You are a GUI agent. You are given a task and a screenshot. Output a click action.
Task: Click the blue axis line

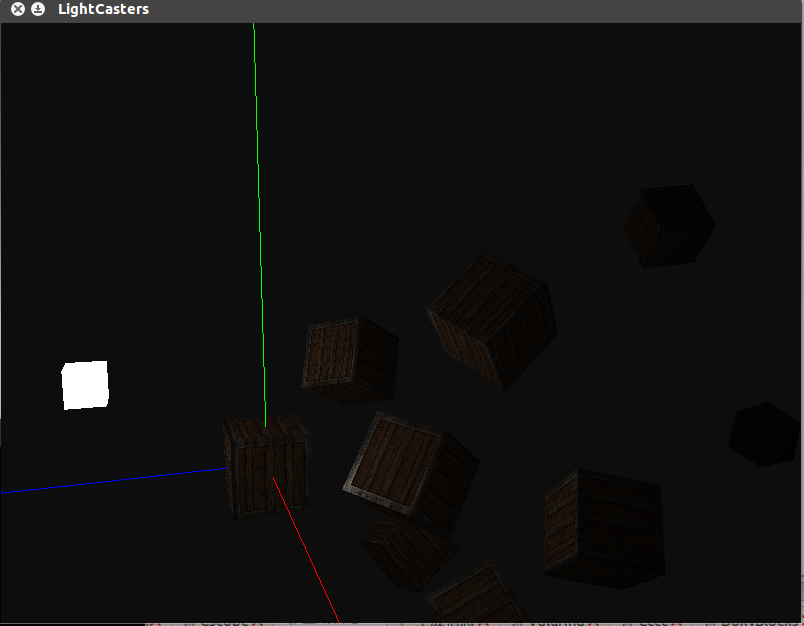pos(113,480)
